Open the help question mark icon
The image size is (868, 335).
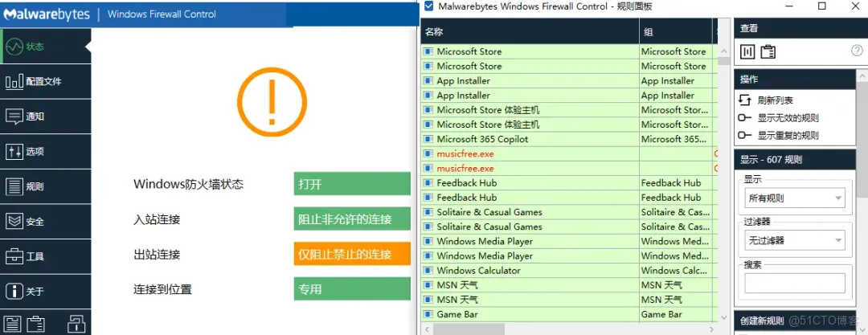coord(857,51)
